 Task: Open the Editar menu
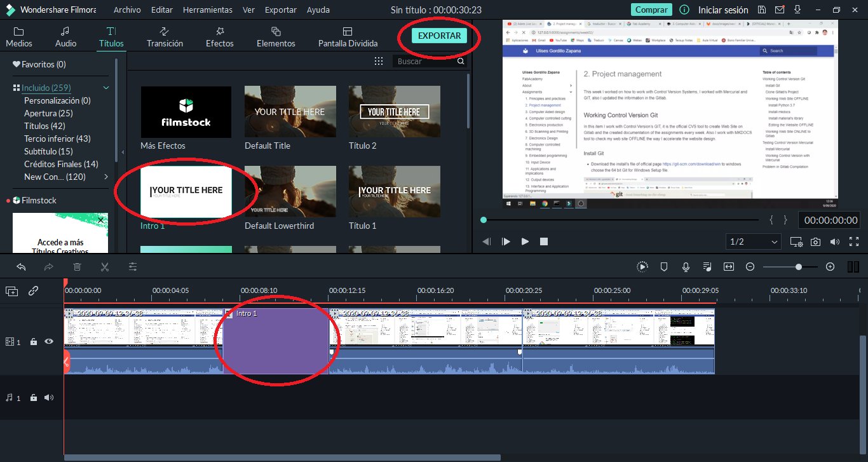pos(162,10)
